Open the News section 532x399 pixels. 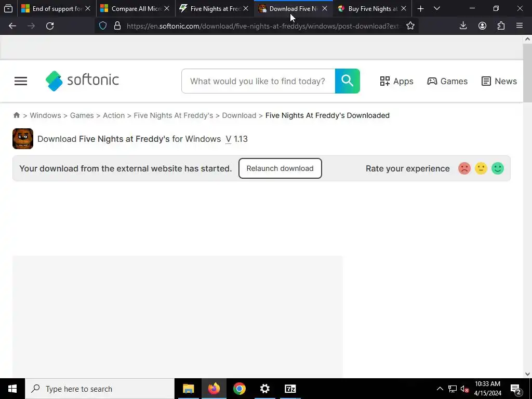(499, 81)
